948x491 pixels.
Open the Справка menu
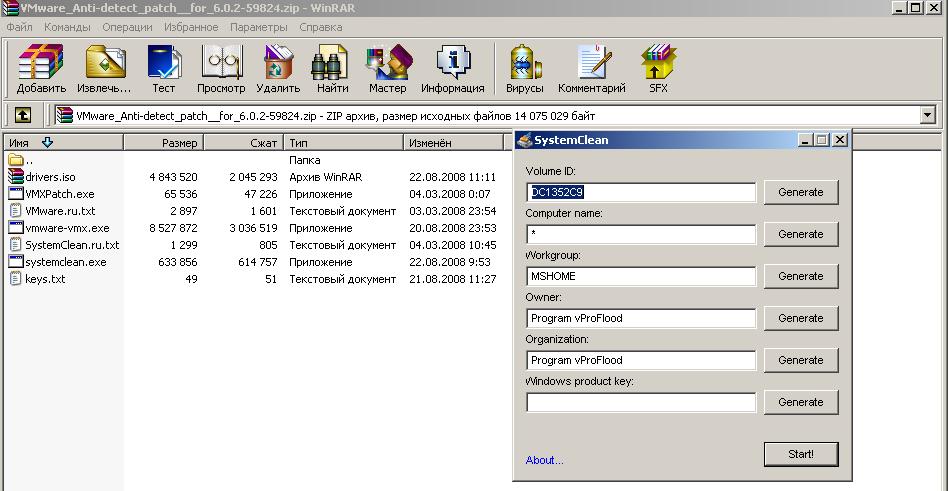(320, 27)
